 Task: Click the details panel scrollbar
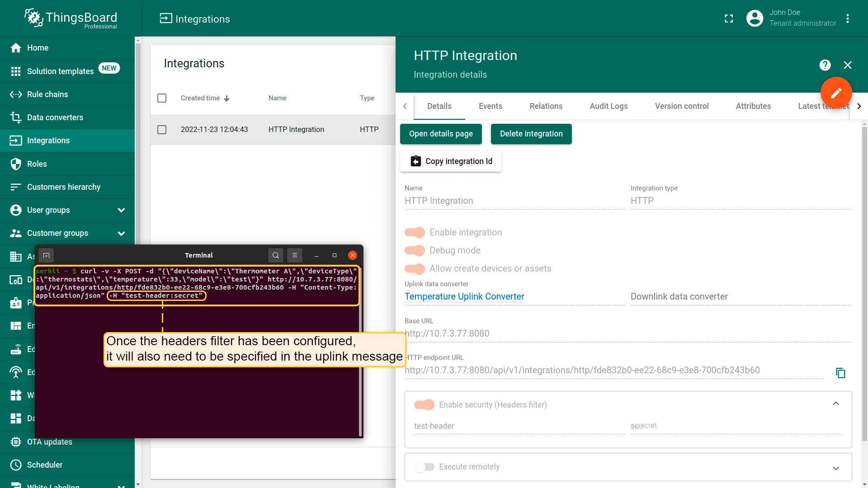point(864,285)
